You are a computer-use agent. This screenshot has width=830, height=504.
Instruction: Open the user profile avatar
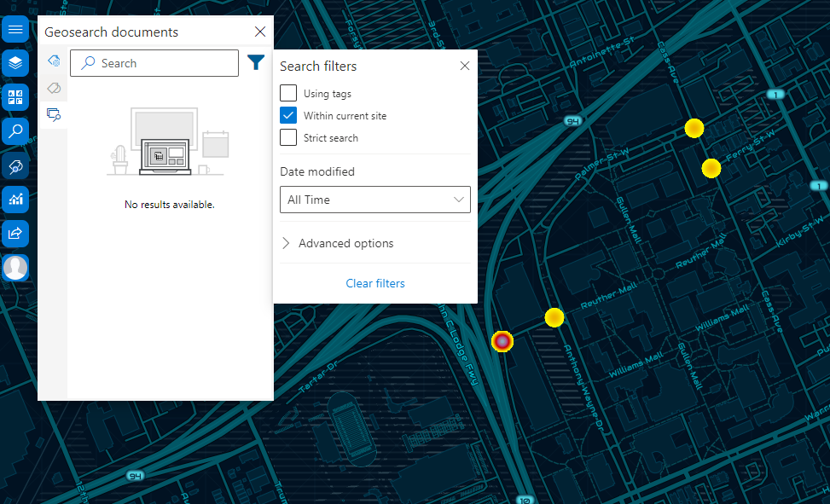pyautogui.click(x=15, y=267)
